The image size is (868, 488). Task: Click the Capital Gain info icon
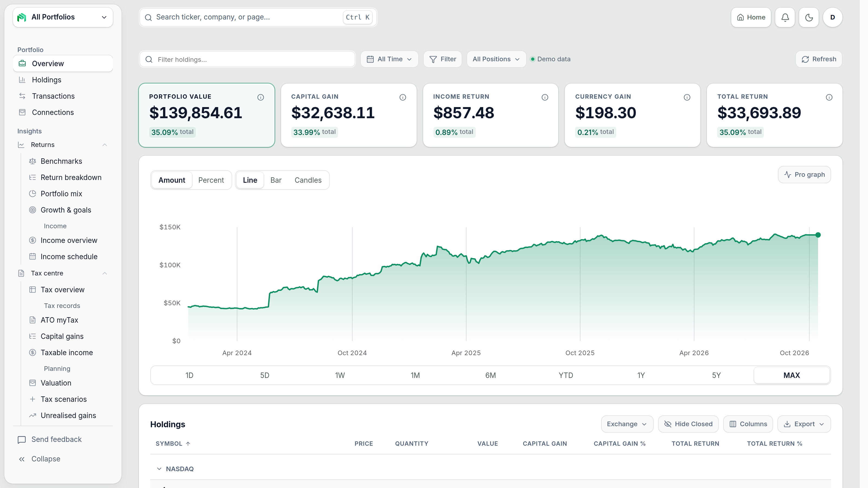[407, 98]
